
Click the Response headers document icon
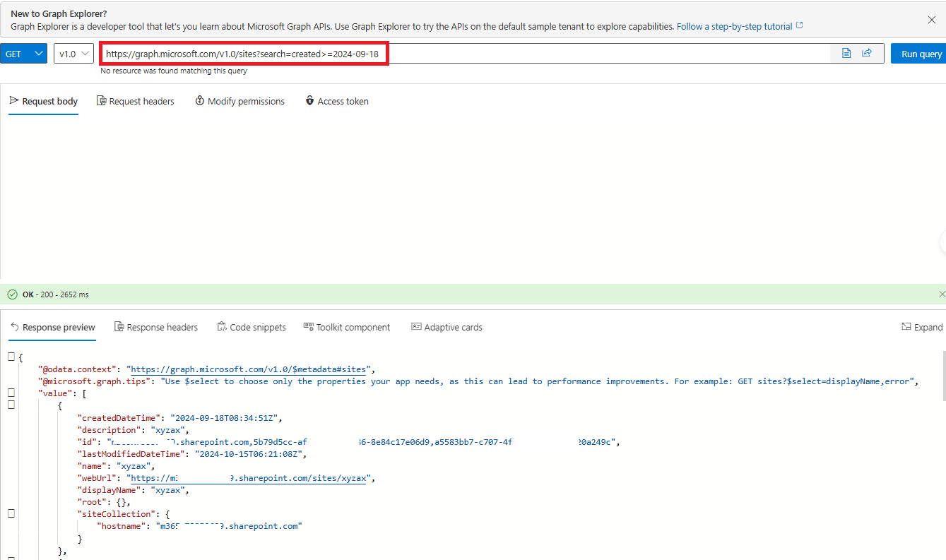[119, 327]
